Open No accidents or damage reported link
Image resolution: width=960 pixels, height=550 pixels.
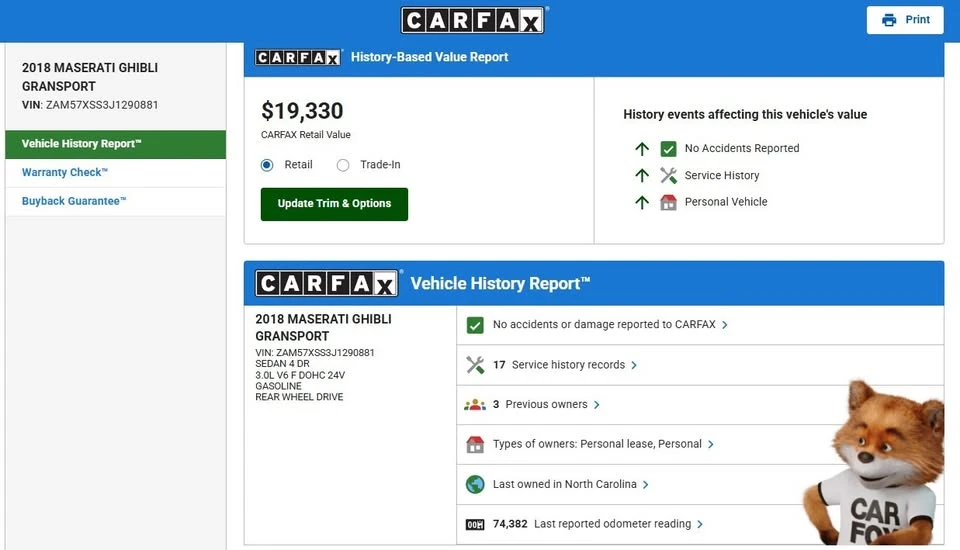[604, 325]
